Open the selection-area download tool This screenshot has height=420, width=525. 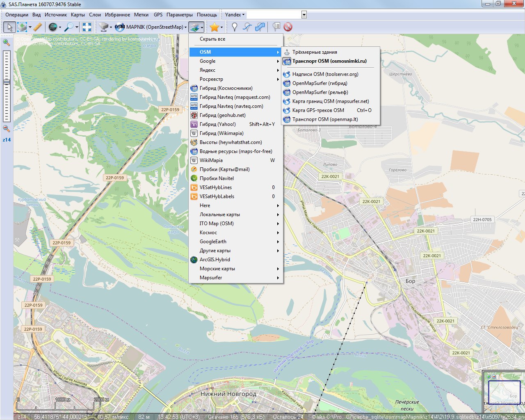[22, 27]
